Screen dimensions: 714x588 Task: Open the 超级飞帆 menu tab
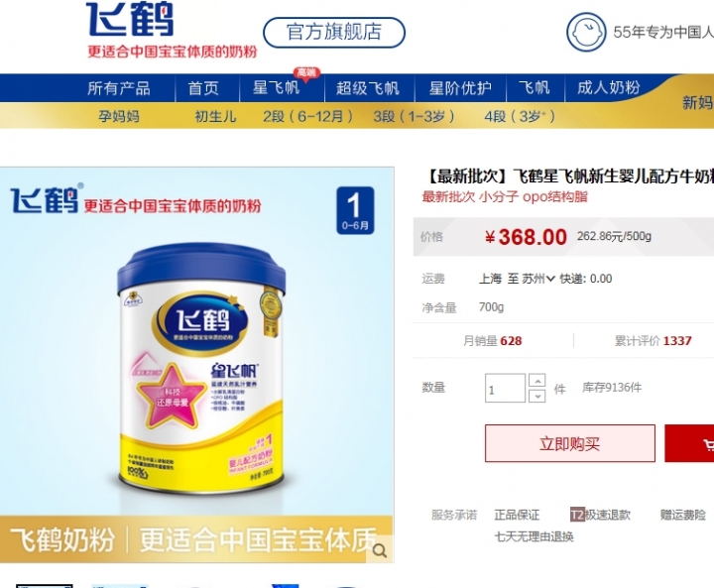(368, 88)
